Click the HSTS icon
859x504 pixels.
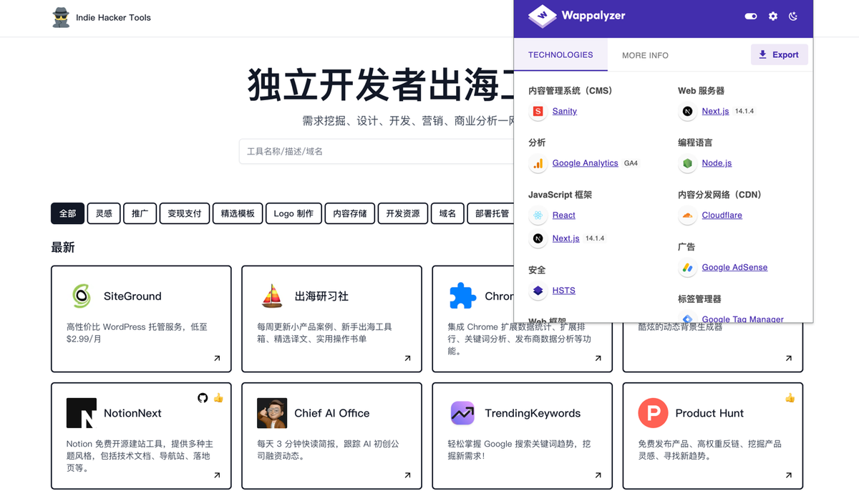click(538, 291)
